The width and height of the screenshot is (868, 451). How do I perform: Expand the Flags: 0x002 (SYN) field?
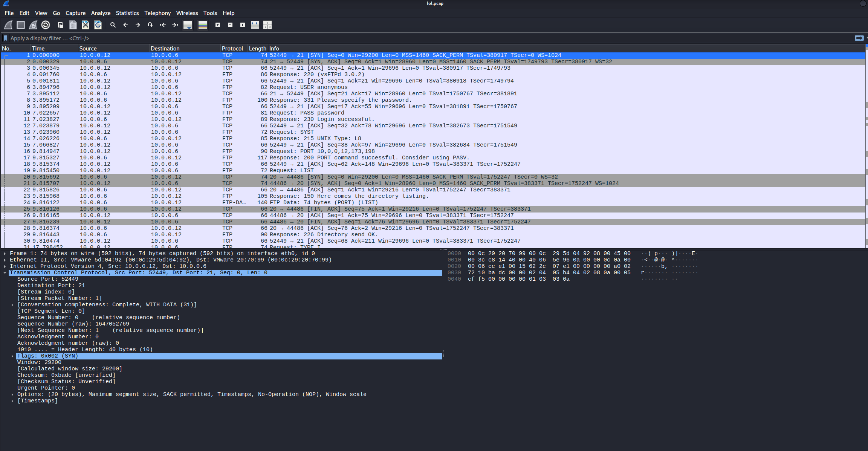pos(12,356)
